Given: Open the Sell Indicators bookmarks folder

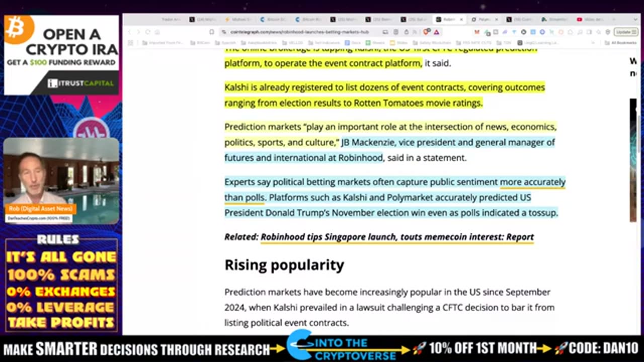Looking at the screenshot, I should (x=325, y=43).
